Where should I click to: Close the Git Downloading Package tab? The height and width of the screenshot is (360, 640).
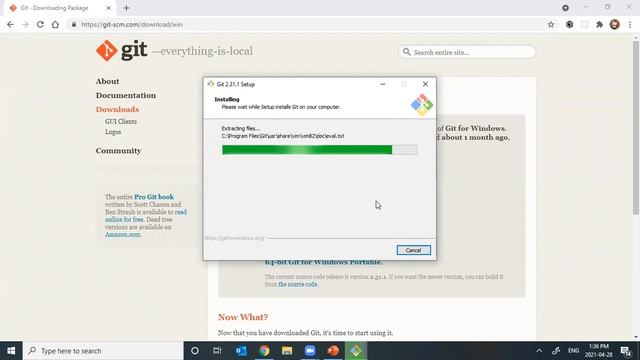click(x=109, y=8)
